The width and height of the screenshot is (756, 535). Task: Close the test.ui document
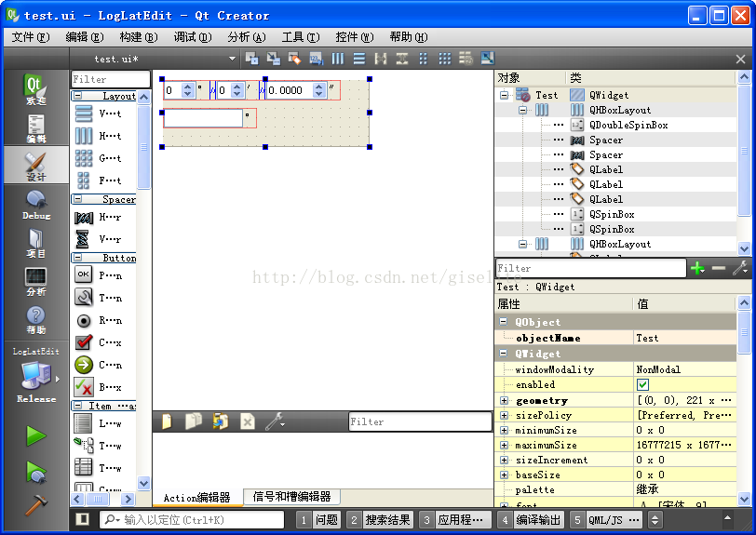coord(740,60)
